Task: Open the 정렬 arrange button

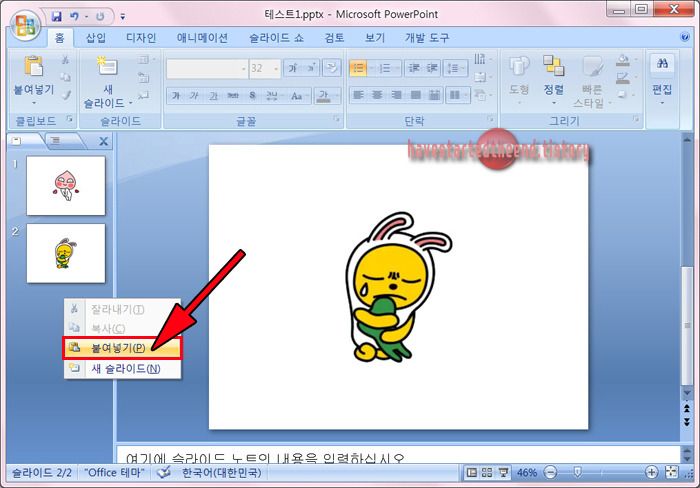Action: (554, 79)
